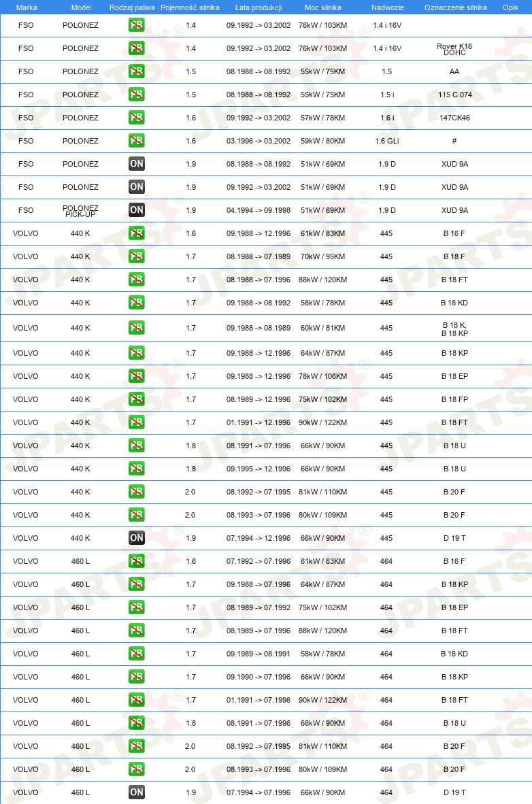Click the '115 C.074' engine code cell
The width and height of the screenshot is (532, 804).
point(454,95)
